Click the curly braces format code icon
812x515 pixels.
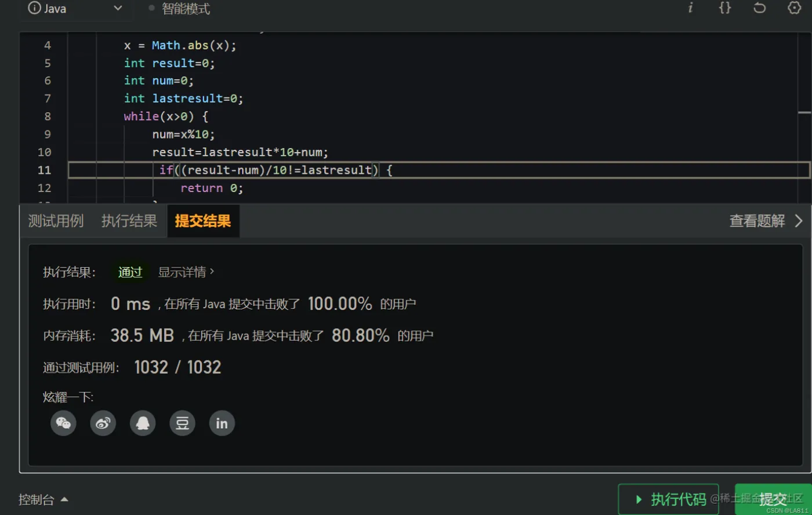(x=725, y=8)
